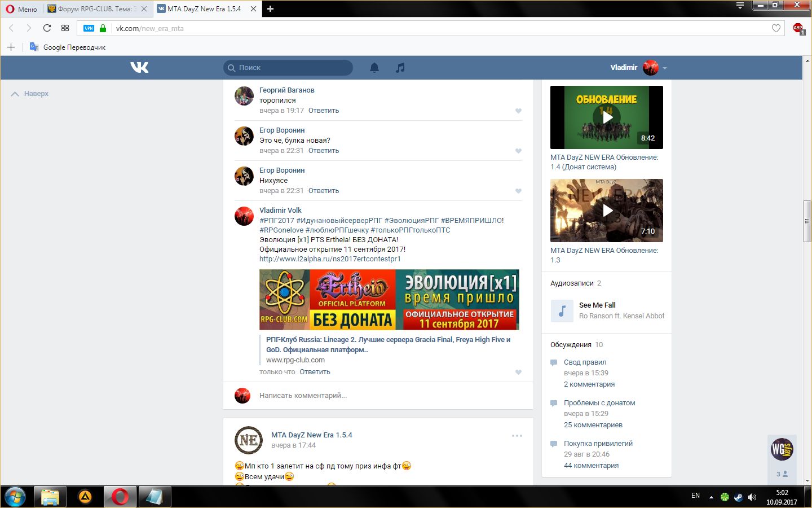Open the notepad taskbar icon
This screenshot has height=508, width=812.
click(155, 497)
